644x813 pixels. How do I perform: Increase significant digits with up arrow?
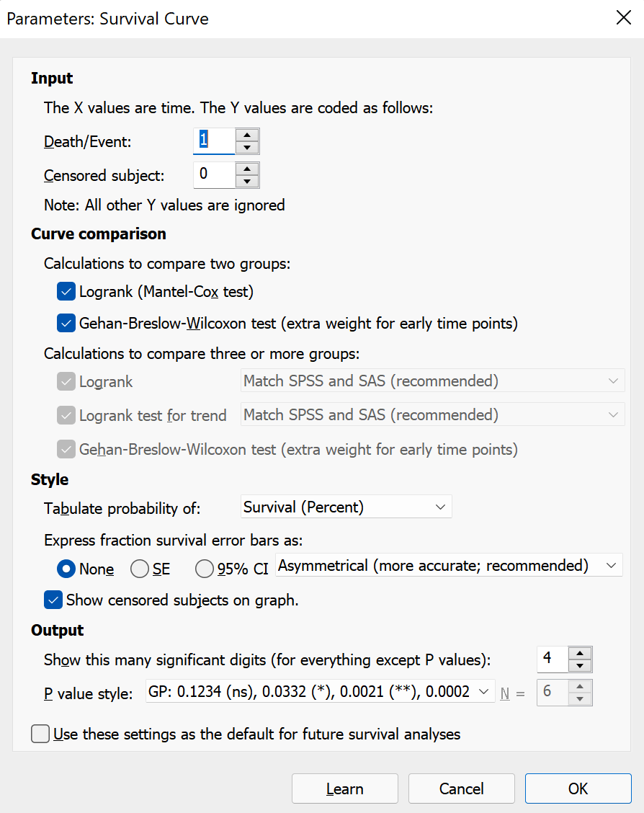[580, 652]
